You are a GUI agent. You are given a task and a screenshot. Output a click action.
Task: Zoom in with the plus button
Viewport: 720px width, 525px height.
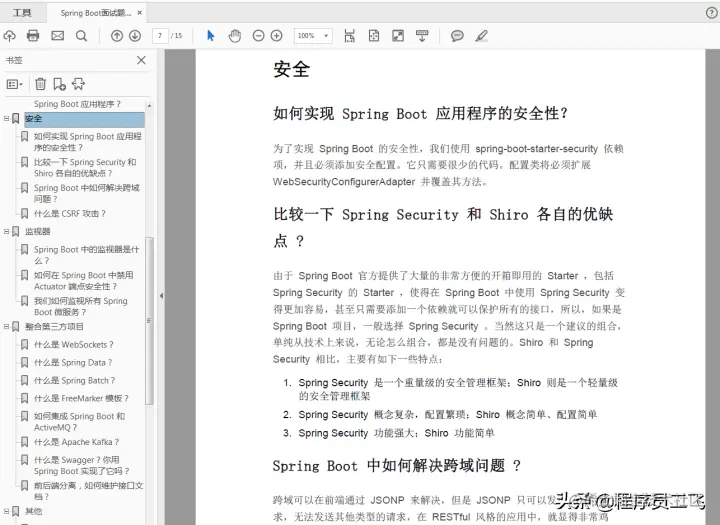(x=276, y=36)
